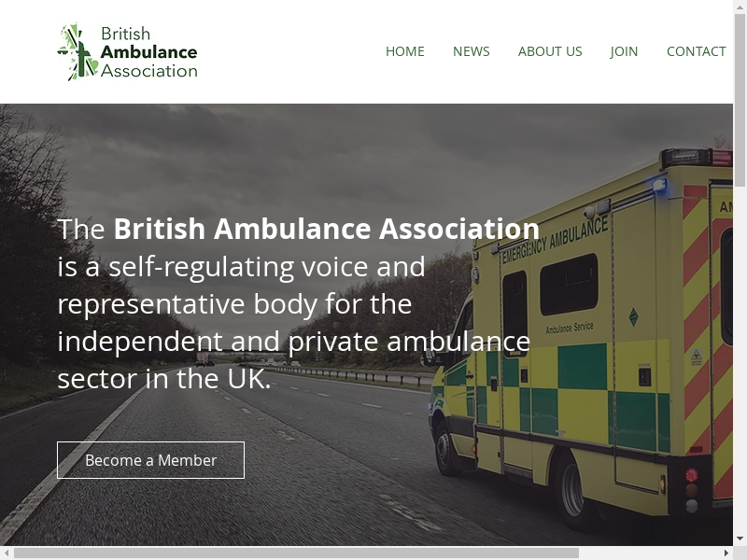Click the vertical scrollbar thumb
Image resolution: width=747 pixels, height=560 pixels.
pos(740,100)
